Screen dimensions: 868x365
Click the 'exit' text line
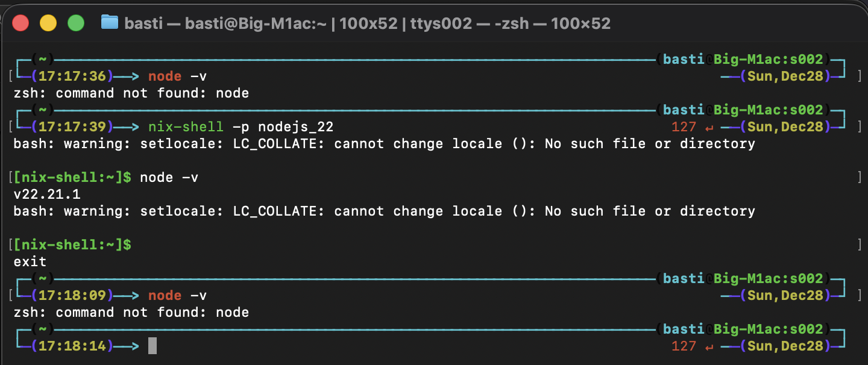30,262
